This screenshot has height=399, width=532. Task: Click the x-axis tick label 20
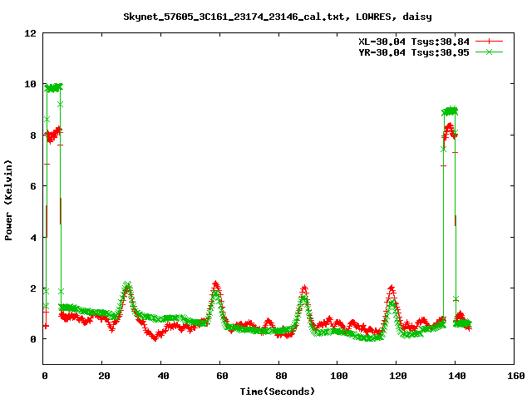pyautogui.click(x=104, y=376)
